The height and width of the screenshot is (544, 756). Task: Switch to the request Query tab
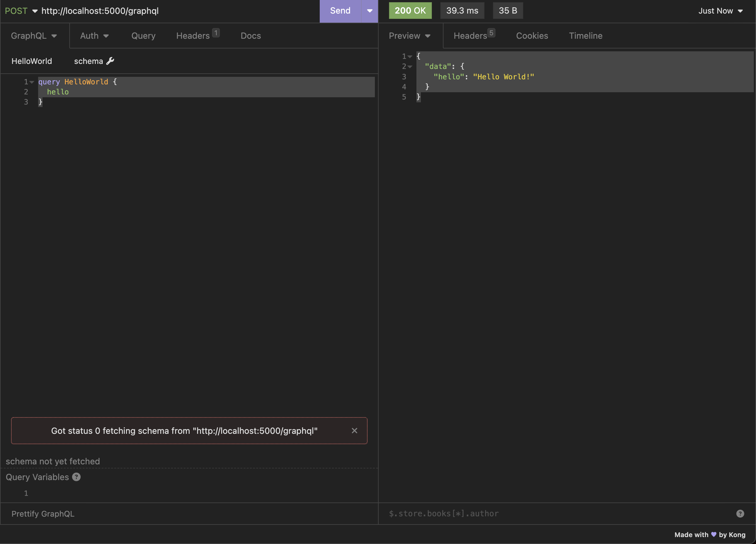point(143,36)
